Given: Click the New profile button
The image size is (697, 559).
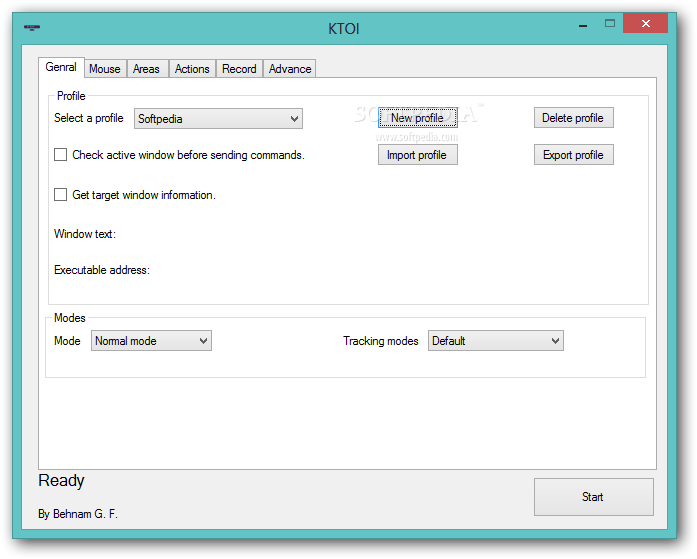Looking at the screenshot, I should [x=417, y=118].
